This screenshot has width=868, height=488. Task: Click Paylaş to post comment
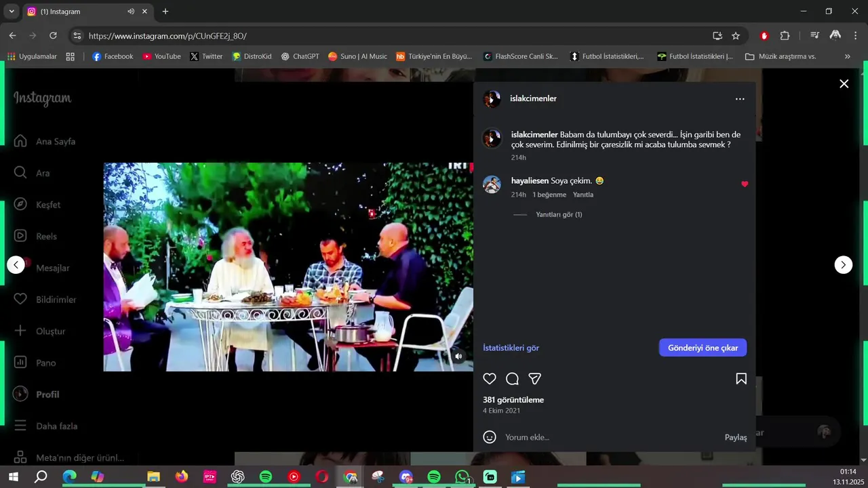pos(736,437)
